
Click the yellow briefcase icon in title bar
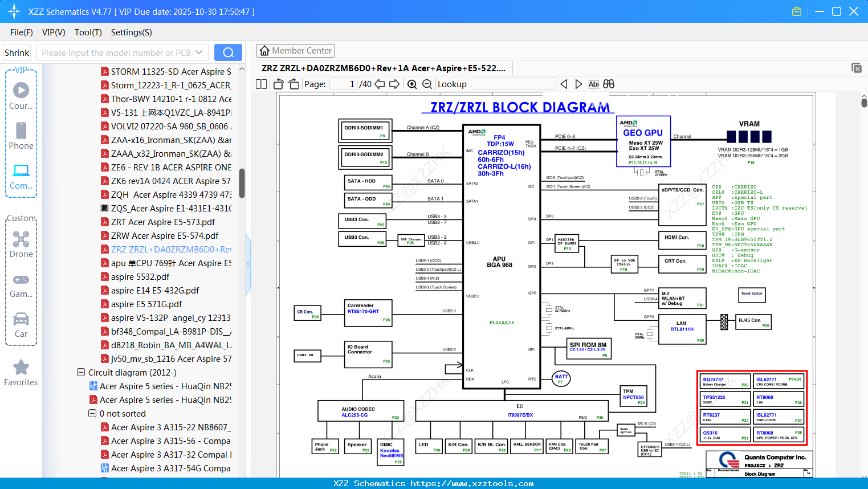pos(797,11)
